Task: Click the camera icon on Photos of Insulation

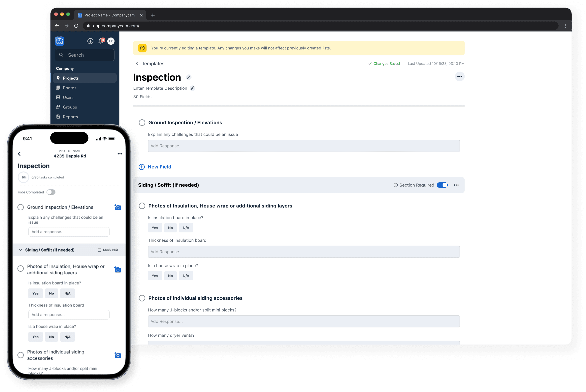Action: [x=118, y=269]
